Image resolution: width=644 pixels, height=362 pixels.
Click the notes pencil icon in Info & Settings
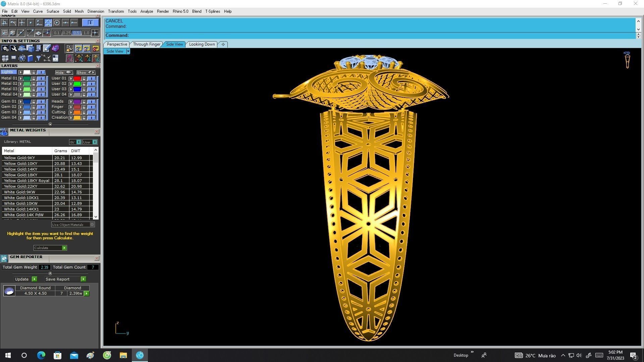(47, 49)
